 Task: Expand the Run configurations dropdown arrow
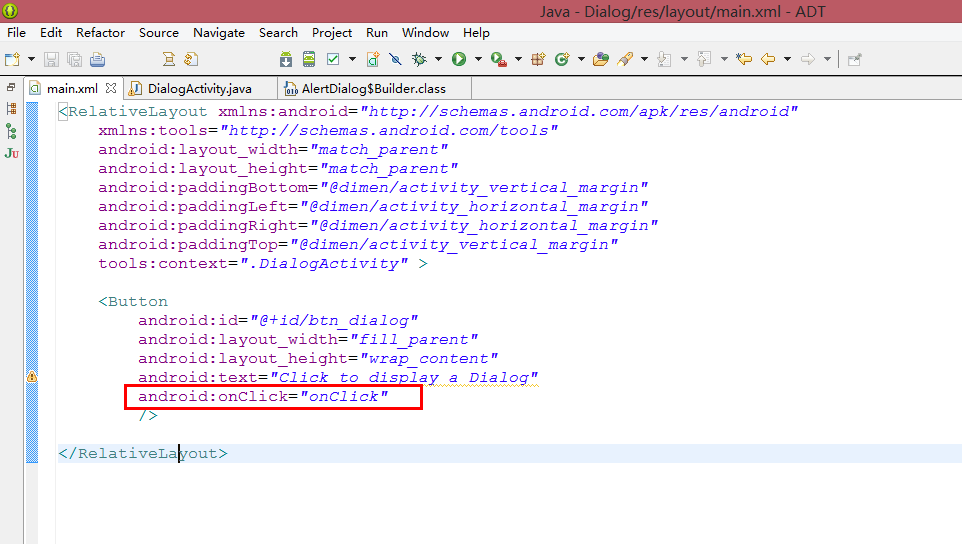coord(478,59)
